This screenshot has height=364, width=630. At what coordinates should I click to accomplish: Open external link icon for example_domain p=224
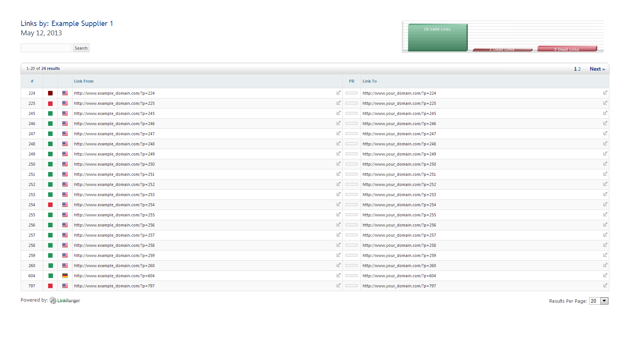(338, 93)
